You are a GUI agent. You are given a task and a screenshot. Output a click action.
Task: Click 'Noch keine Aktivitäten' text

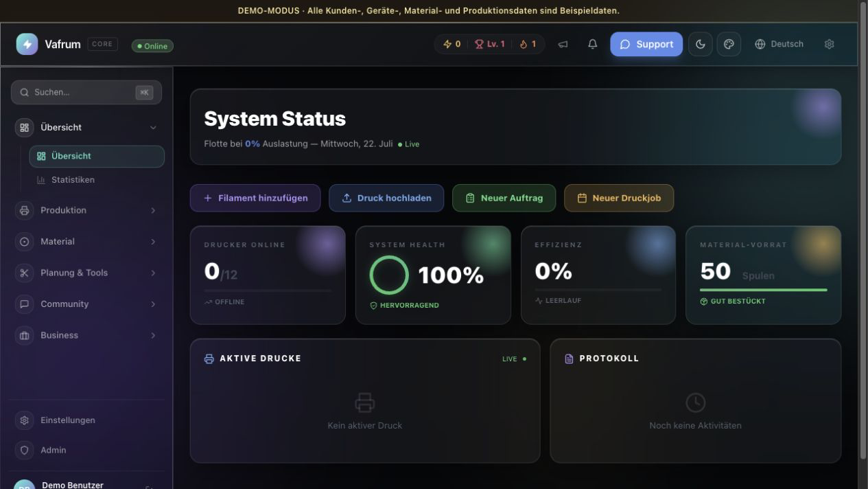695,426
